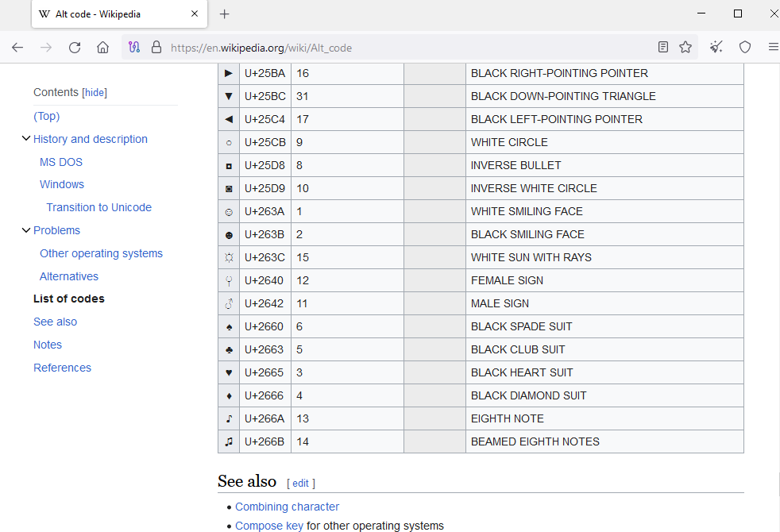Go to History and description section
Image resolution: width=780 pixels, height=532 pixels.
(91, 139)
